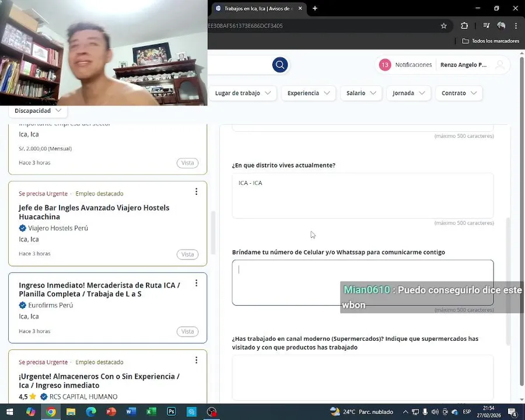The image size is (525, 420).
Task: Click the job list scrollbar thumb
Action: coord(212,233)
